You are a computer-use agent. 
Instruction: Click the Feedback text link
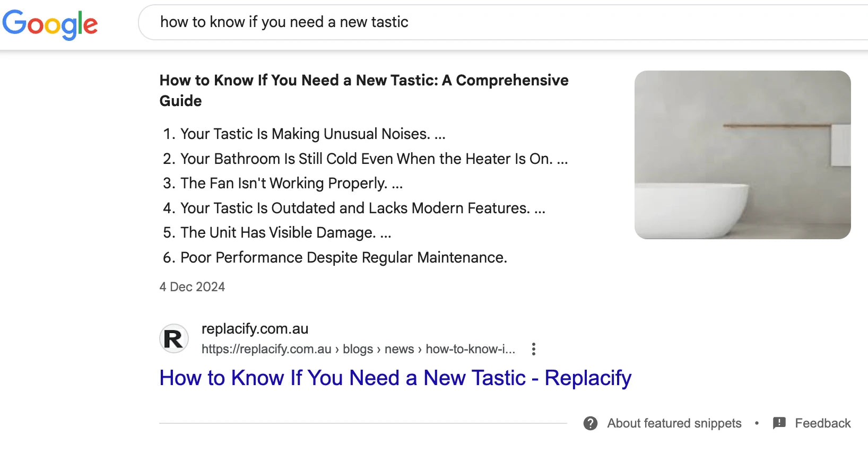[822, 423]
